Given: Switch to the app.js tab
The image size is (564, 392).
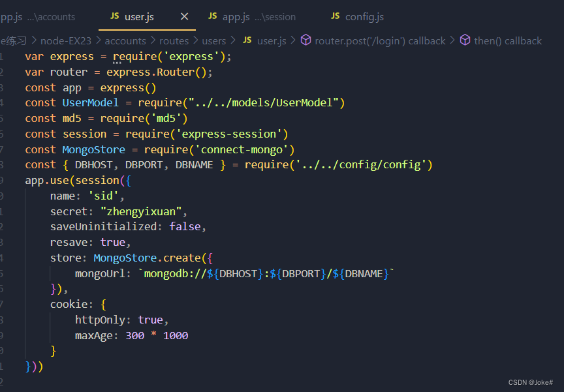Looking at the screenshot, I should [236, 16].
